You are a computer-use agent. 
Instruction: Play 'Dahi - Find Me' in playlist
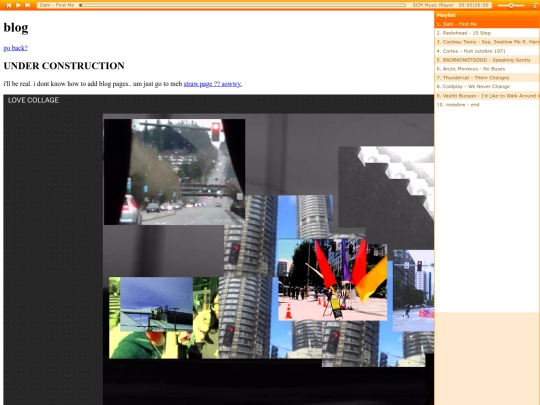click(487, 24)
